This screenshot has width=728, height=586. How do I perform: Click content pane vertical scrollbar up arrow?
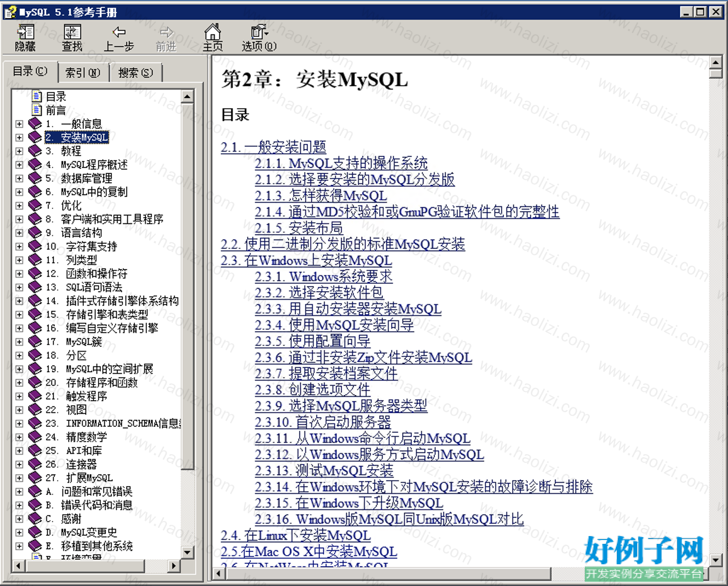[716, 63]
